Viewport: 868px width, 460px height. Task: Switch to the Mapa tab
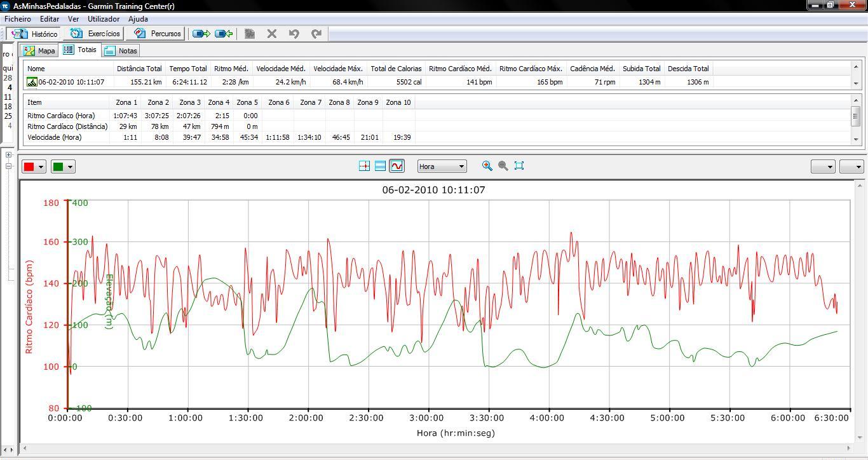point(39,50)
